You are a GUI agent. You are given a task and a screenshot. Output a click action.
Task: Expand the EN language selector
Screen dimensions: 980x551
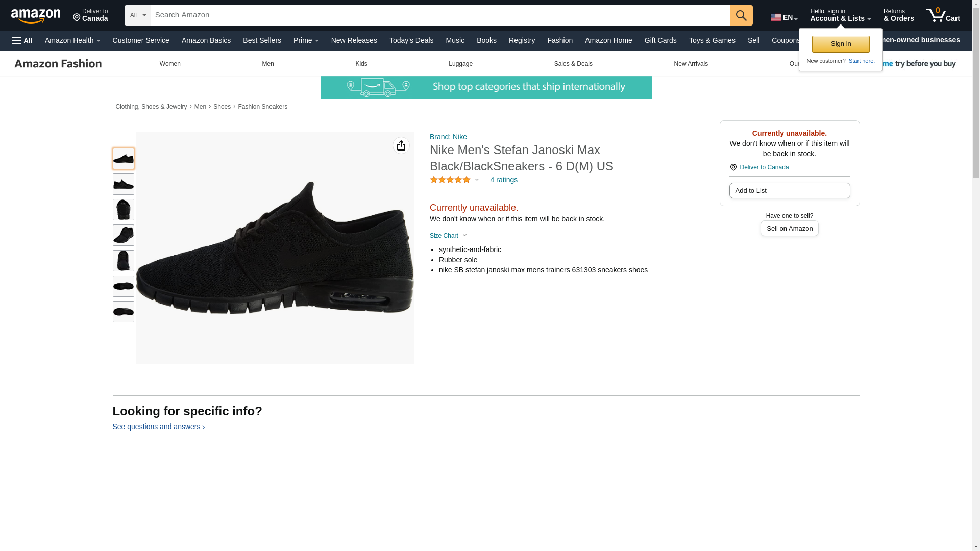point(783,17)
